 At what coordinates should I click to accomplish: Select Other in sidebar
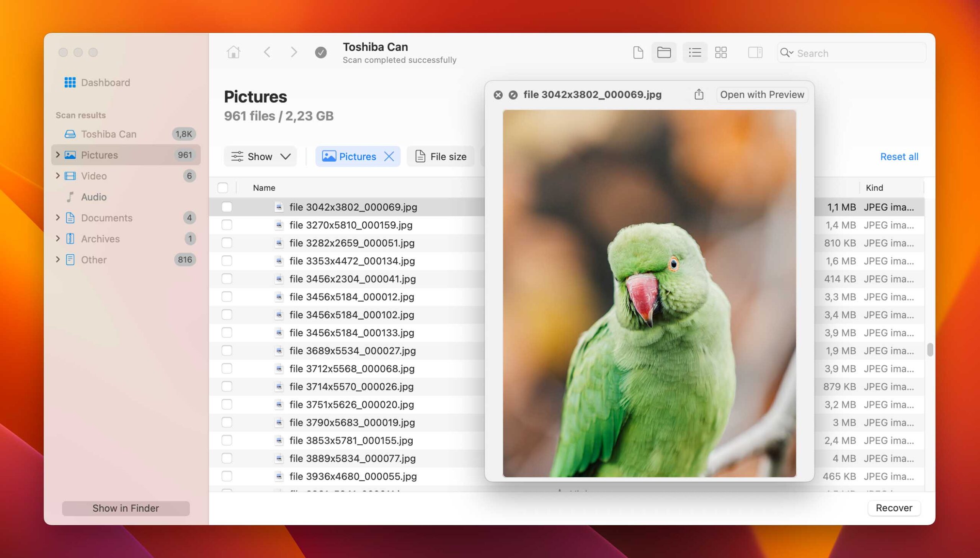coord(126,260)
